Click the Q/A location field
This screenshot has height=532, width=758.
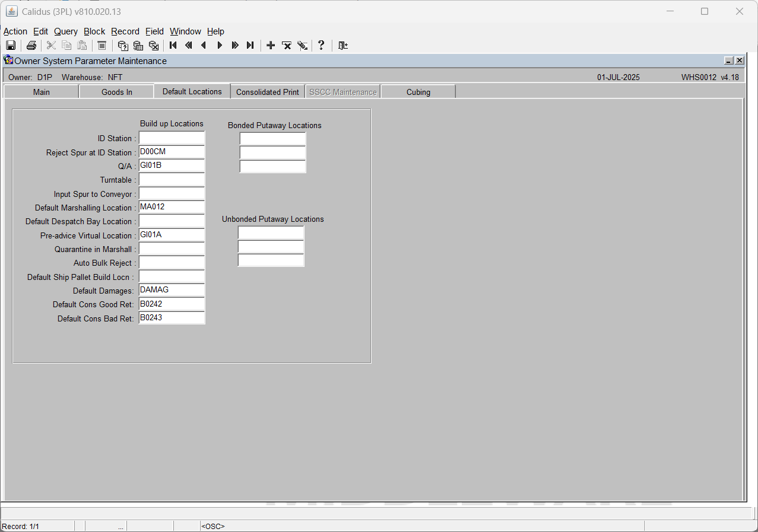click(x=172, y=165)
